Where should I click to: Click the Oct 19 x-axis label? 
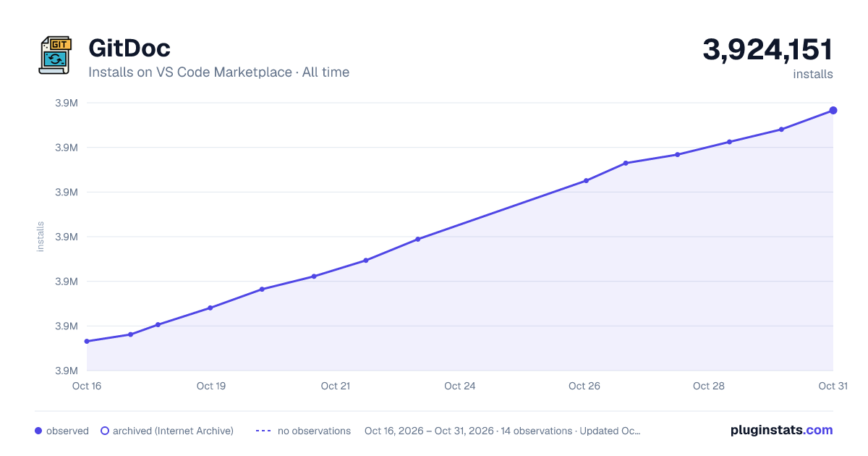211,386
